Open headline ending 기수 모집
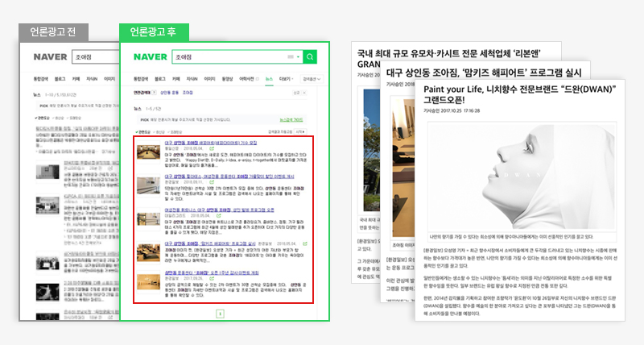 (211, 143)
